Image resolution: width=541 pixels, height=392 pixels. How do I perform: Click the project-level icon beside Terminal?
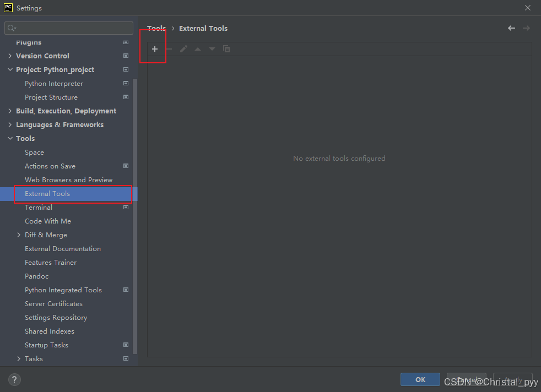tap(126, 207)
